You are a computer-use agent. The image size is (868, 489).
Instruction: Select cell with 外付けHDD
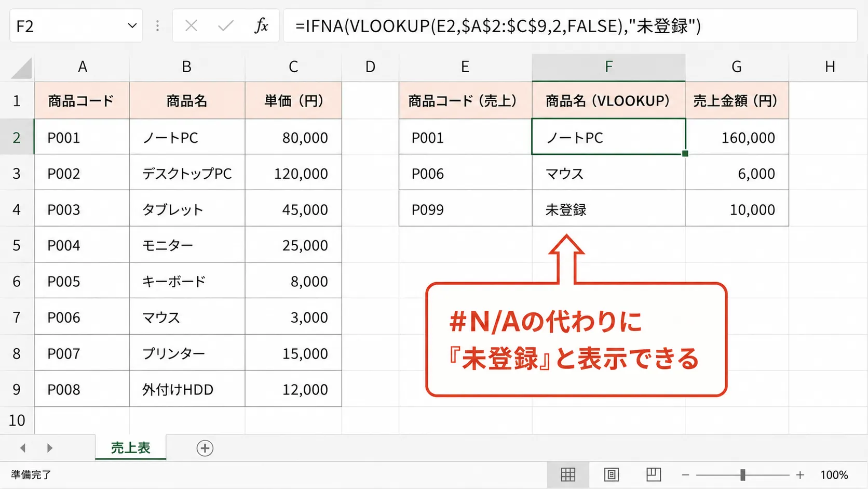pos(187,389)
